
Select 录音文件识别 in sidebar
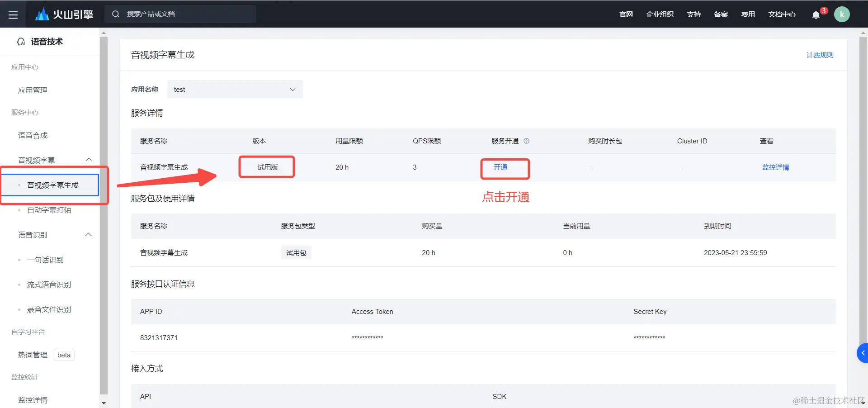tap(49, 309)
